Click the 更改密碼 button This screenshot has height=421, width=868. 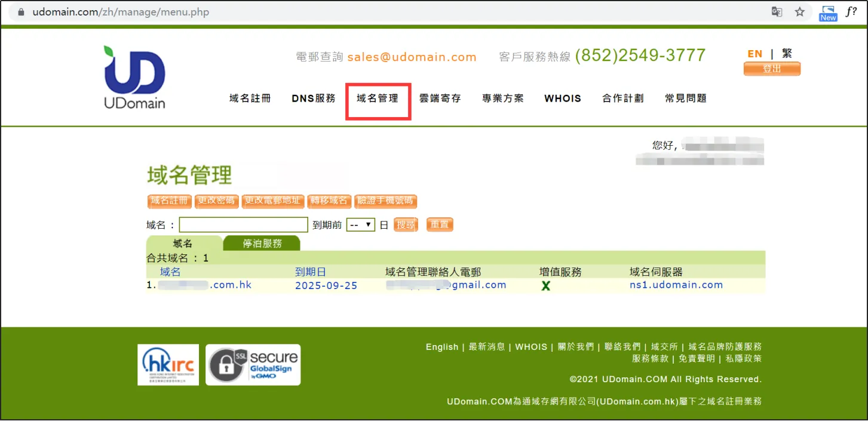216,201
